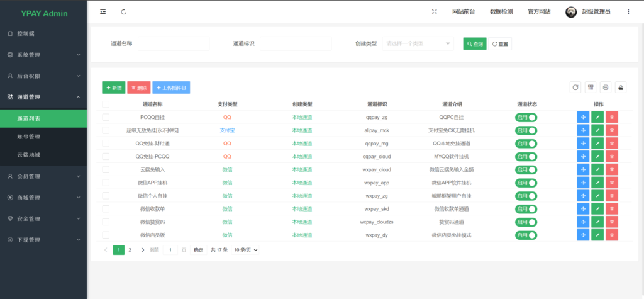Click the blue 上传插件包 upload button

(x=171, y=87)
